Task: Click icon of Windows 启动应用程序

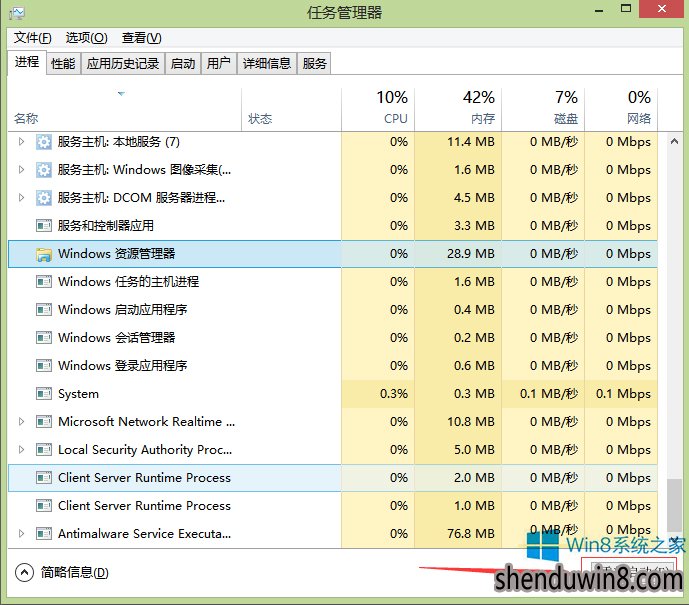Action: click(44, 310)
